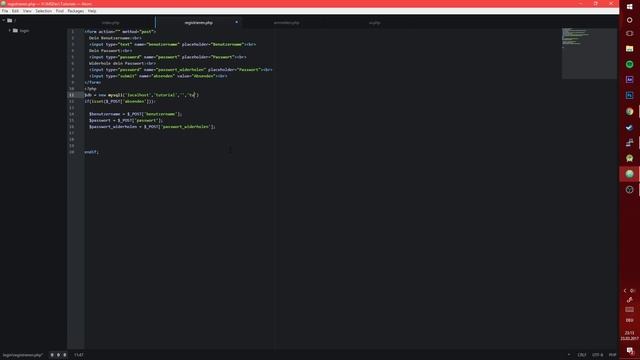
Task: Switch to the fourth editor tab
Action: pyautogui.click(x=374, y=23)
